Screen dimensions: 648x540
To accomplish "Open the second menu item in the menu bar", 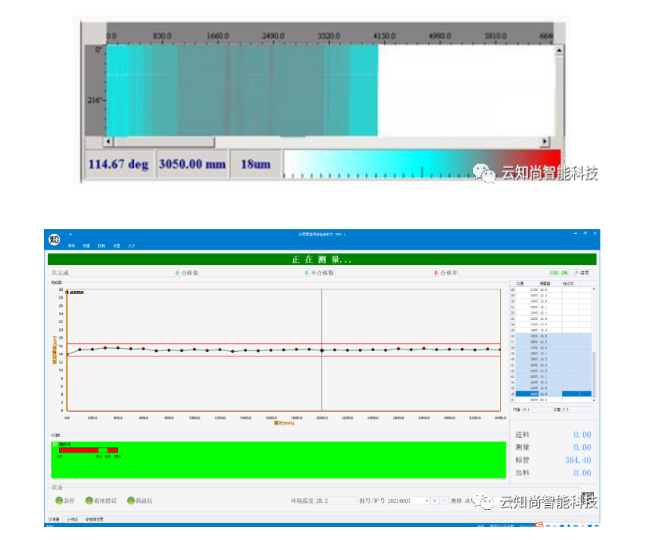I will click(x=87, y=245).
